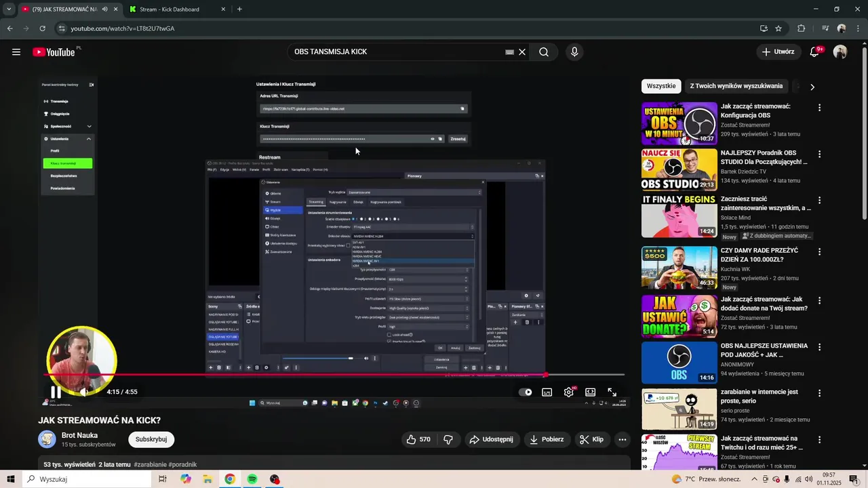Open the YouTube guide hamburger menu
The height and width of the screenshot is (488, 868).
(16, 52)
